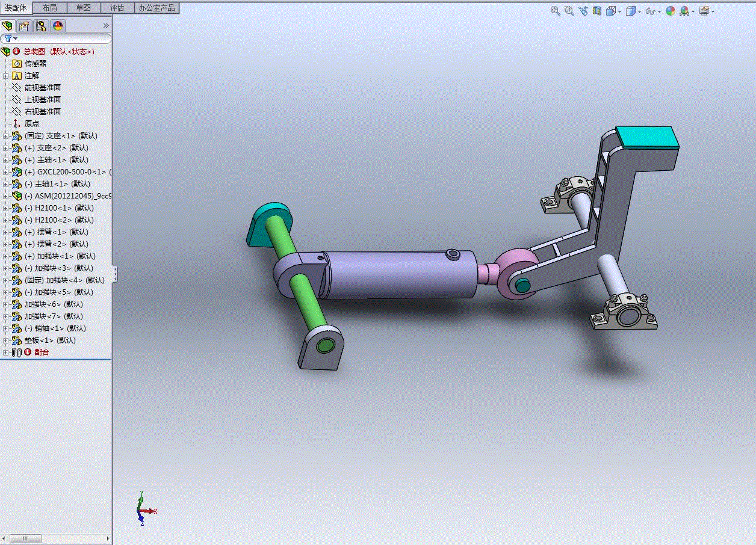The image size is (756, 545).
Task: Click the red error icon beside 总装图
Action: (x=16, y=52)
